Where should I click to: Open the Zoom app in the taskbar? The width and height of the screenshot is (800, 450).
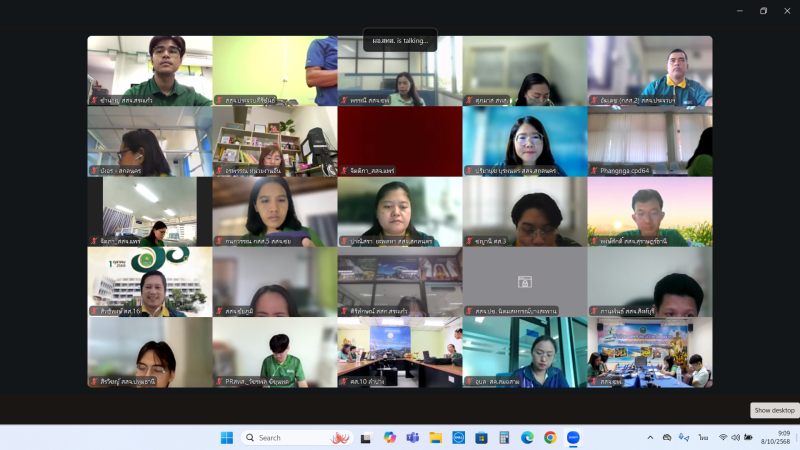(573, 438)
